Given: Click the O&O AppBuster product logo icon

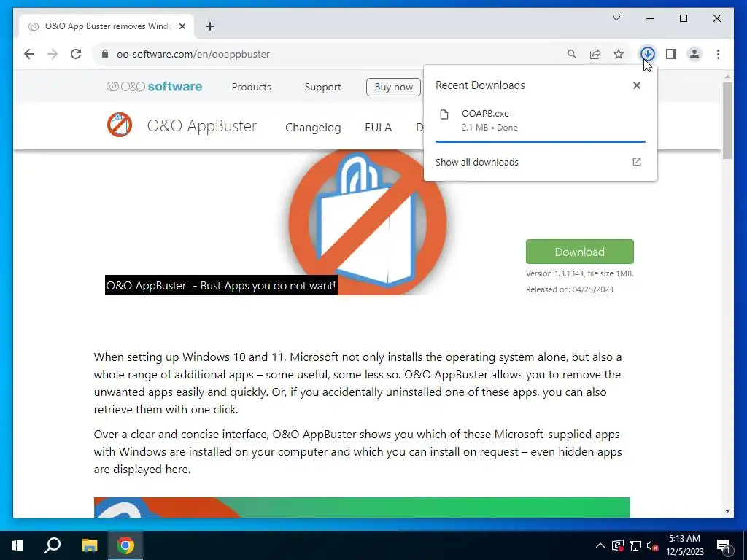Looking at the screenshot, I should click(x=120, y=125).
